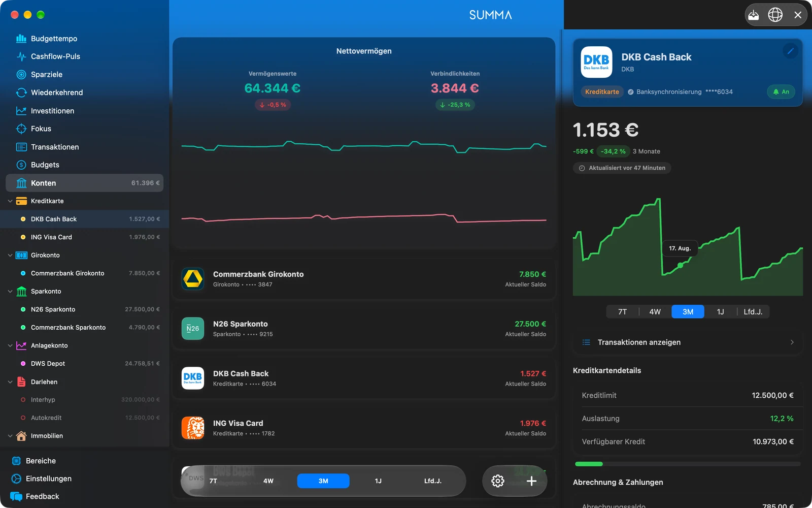Collapse the Darlehen group
The width and height of the screenshot is (812, 508).
coord(10,382)
